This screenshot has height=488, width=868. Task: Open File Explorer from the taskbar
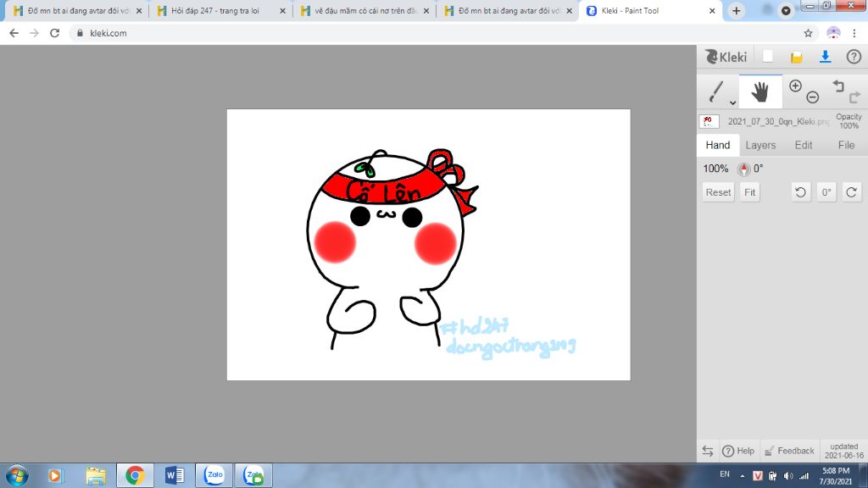[96, 476]
